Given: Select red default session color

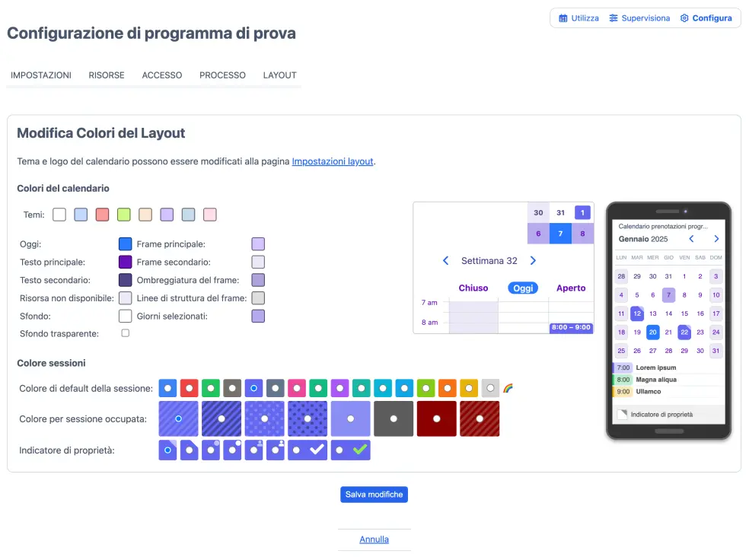Looking at the screenshot, I should (x=190, y=388).
